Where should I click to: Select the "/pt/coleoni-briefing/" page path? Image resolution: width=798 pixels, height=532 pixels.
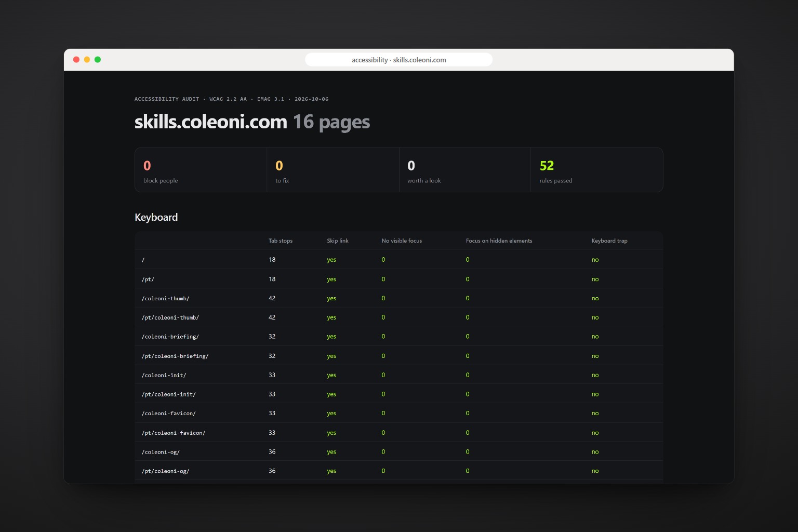tap(175, 356)
